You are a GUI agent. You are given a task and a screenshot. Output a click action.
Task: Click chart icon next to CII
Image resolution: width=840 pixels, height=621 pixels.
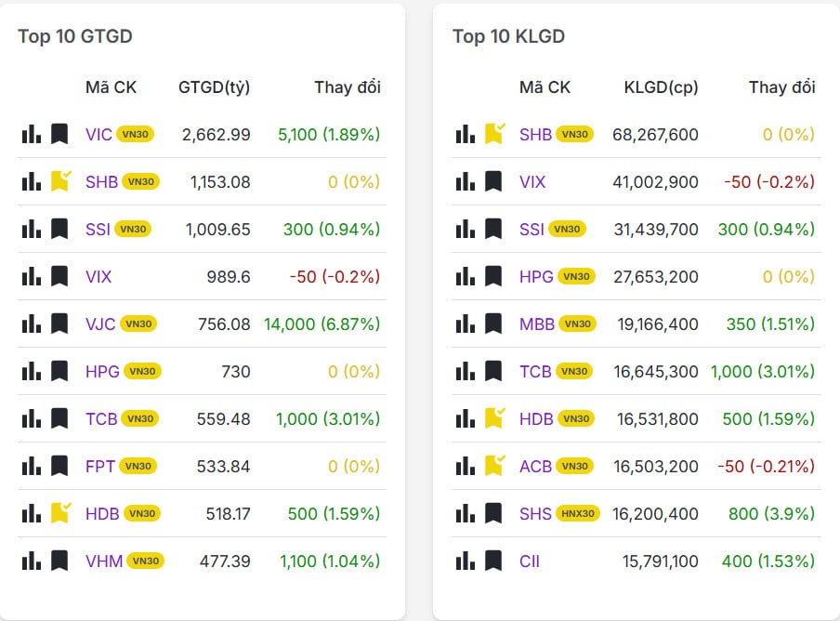pyautogui.click(x=466, y=561)
